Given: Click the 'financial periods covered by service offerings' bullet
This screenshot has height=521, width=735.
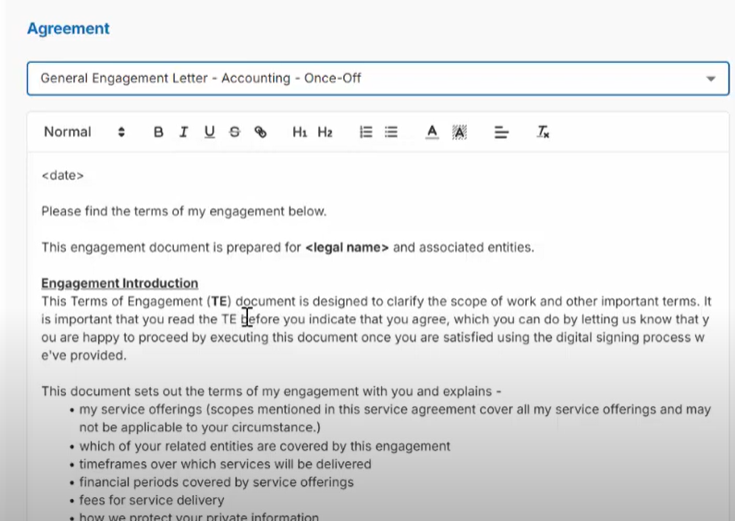Looking at the screenshot, I should click(x=216, y=482).
